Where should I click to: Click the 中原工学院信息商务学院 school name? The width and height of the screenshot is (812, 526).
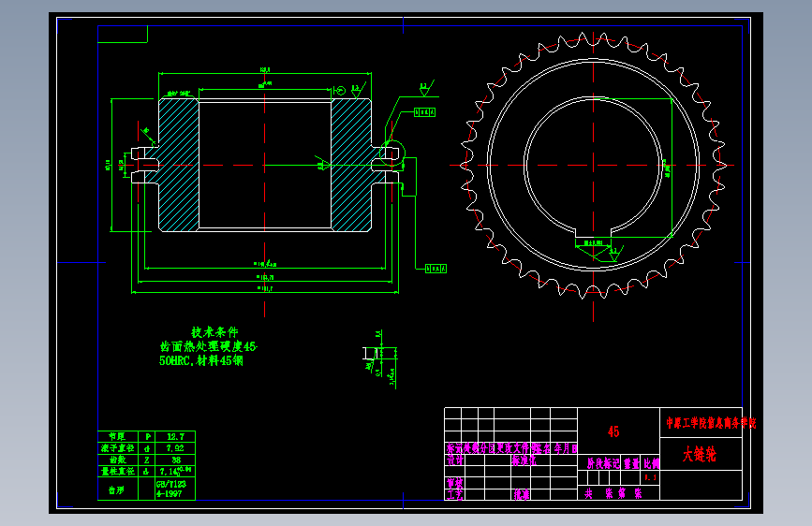pyautogui.click(x=711, y=423)
